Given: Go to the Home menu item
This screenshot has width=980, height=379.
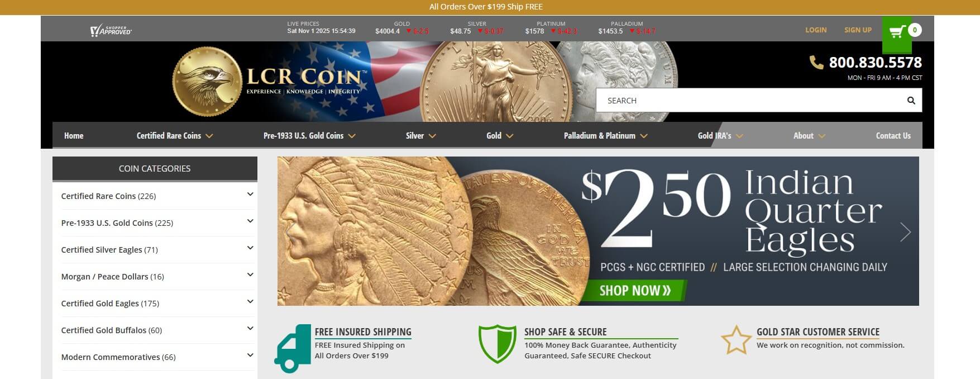Looking at the screenshot, I should [74, 136].
